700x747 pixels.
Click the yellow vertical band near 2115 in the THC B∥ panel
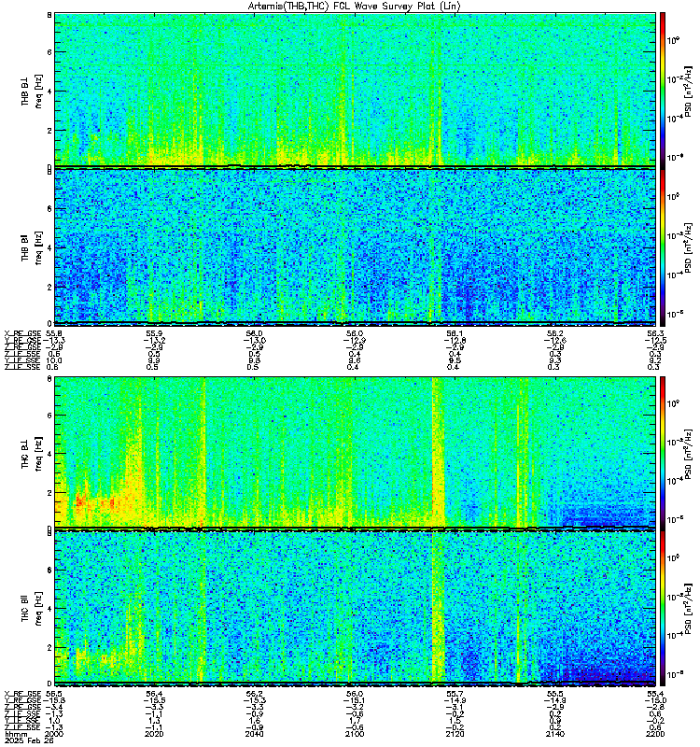coord(438,608)
